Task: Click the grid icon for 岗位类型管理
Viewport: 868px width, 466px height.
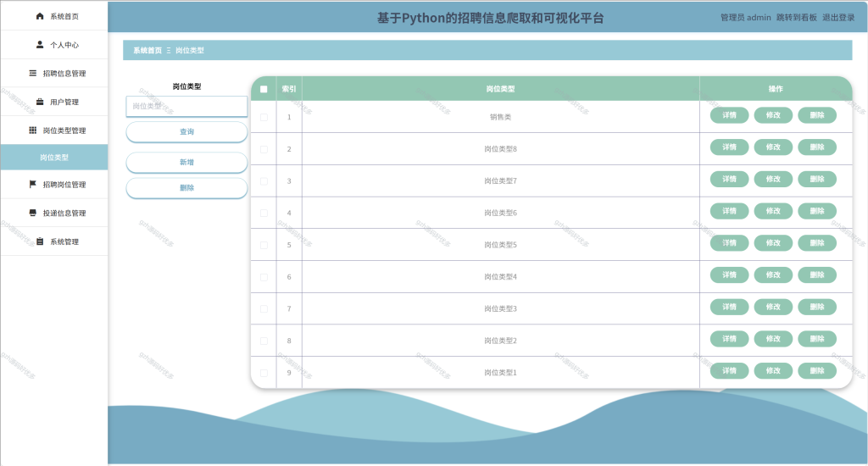Action: tap(33, 130)
